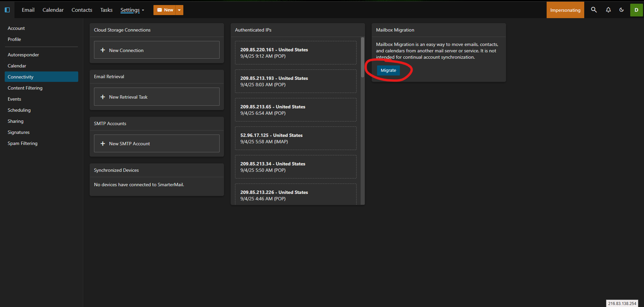This screenshot has width=644, height=307.
Task: Open Autoresponder settings in sidebar
Action: point(23,55)
